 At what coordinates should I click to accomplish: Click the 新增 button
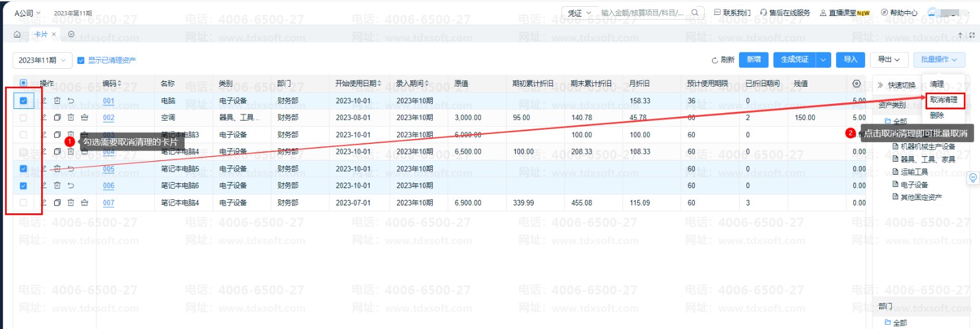point(754,60)
